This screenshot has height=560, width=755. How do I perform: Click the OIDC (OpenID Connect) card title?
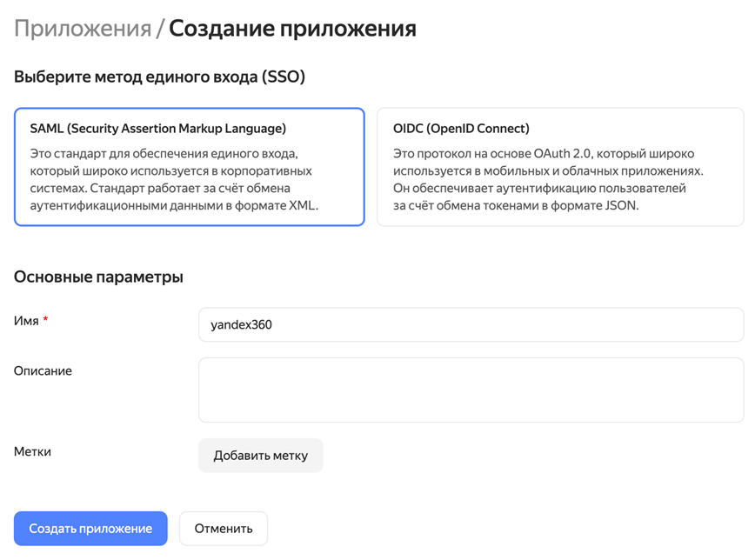point(461,129)
